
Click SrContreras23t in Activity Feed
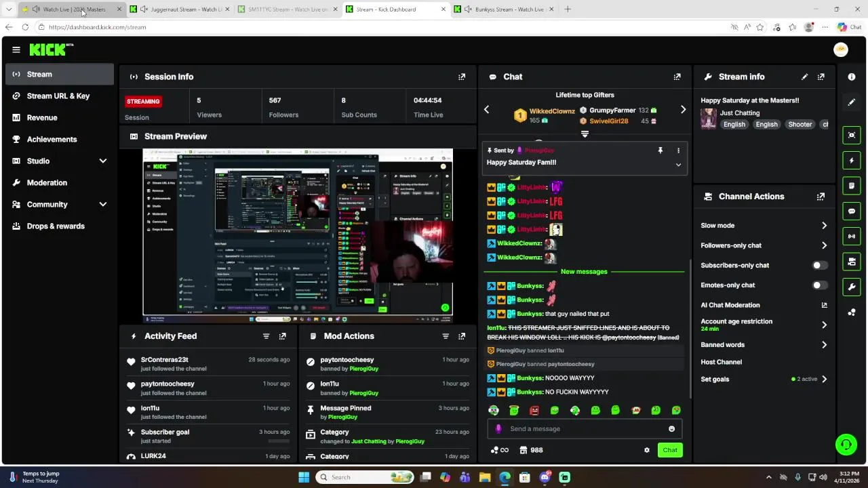[x=165, y=360]
